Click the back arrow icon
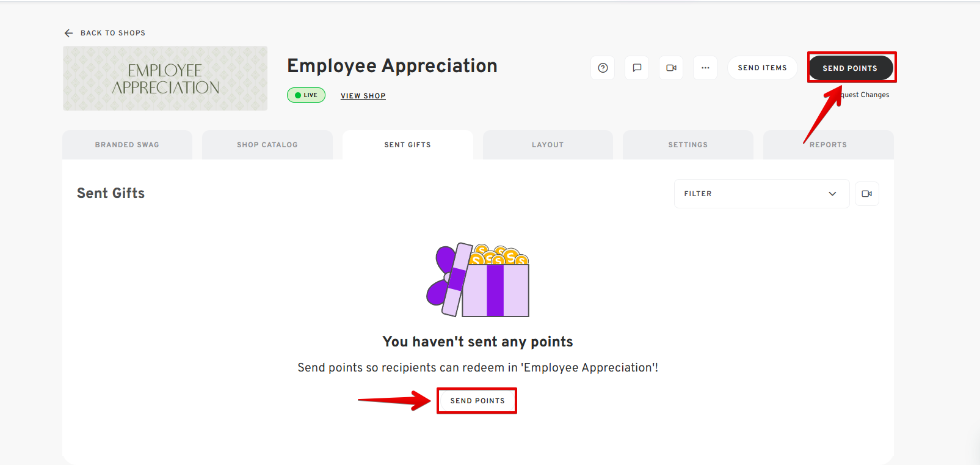 pyautogui.click(x=68, y=33)
